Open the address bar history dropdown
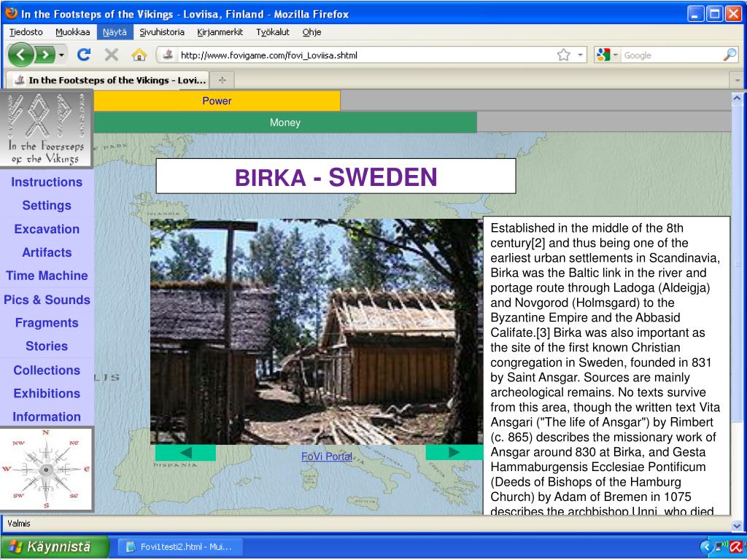This screenshot has width=747, height=560. (x=580, y=55)
